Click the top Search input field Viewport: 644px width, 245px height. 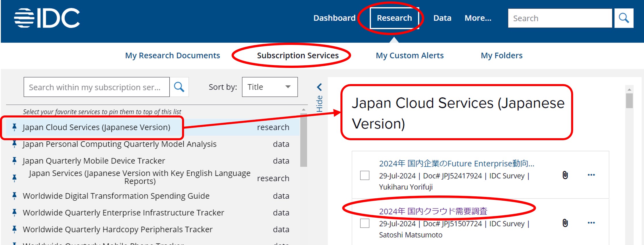[560, 18]
